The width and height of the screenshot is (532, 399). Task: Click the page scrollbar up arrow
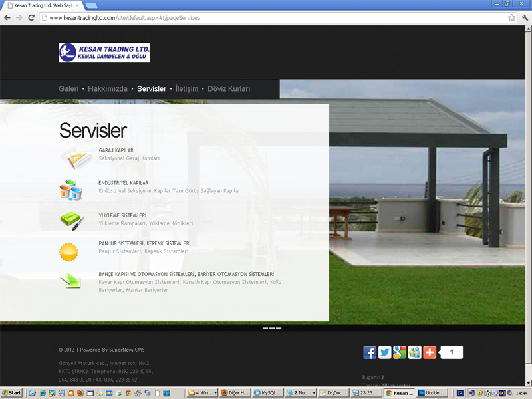[x=528, y=29]
